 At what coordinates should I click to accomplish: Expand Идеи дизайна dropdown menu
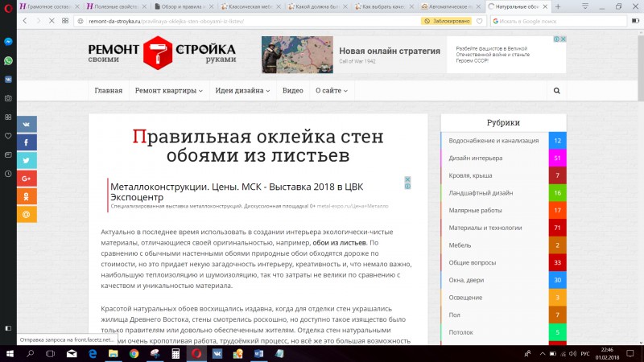[242, 91]
